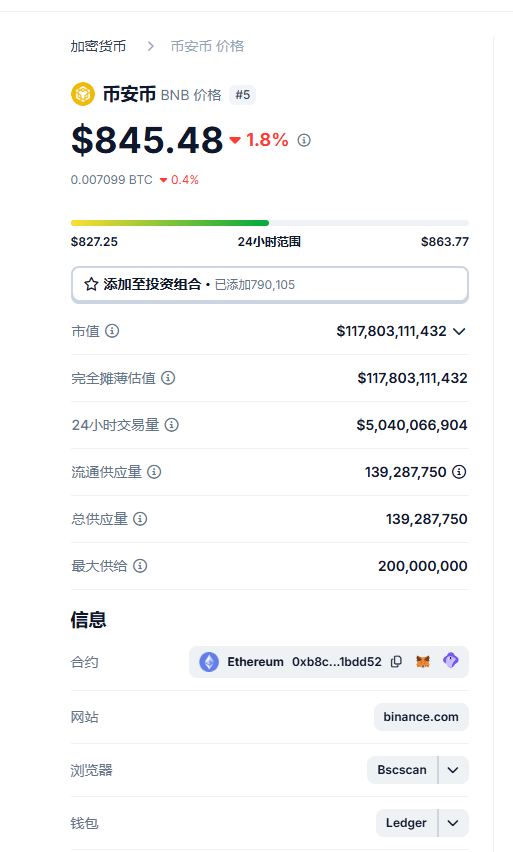
Task: Click the $863.77 24h high value
Action: (445, 242)
